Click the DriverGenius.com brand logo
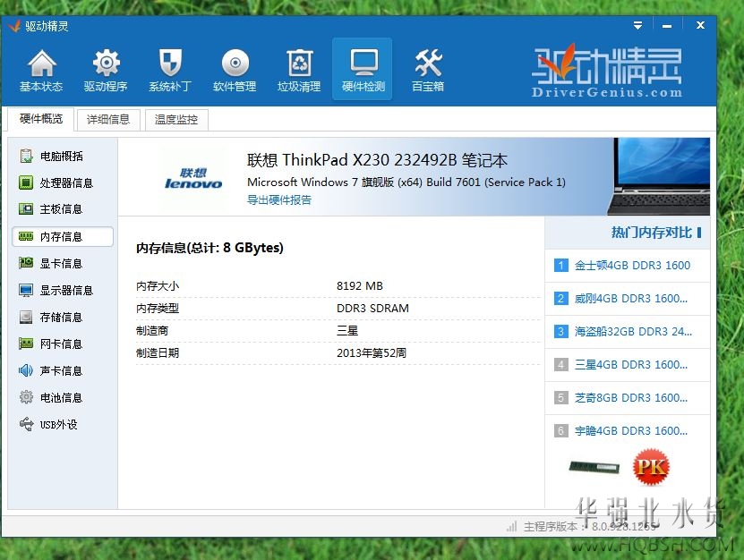Image resolution: width=744 pixels, height=560 pixels. click(607, 72)
